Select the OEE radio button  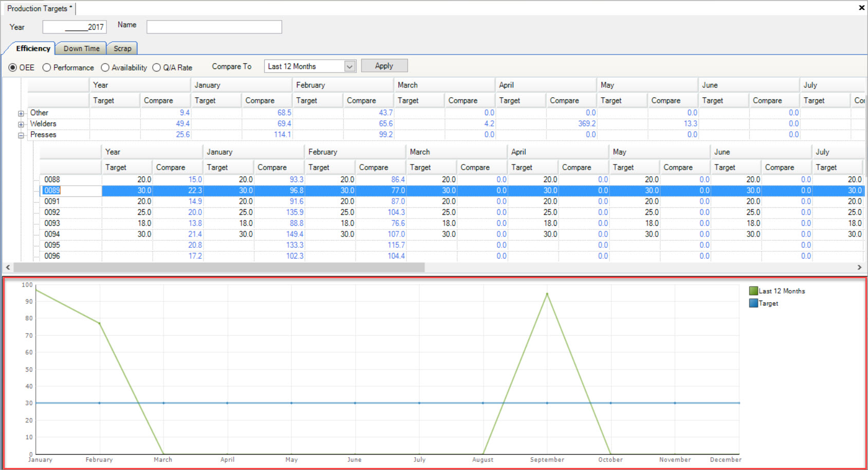(x=13, y=67)
